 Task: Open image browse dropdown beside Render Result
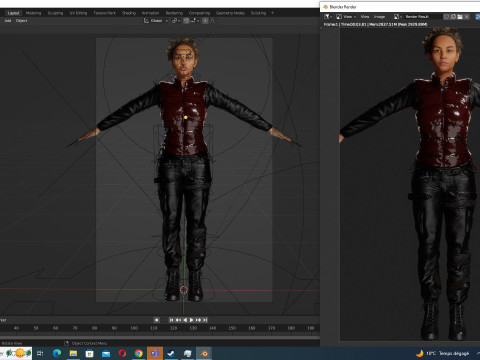397,17
